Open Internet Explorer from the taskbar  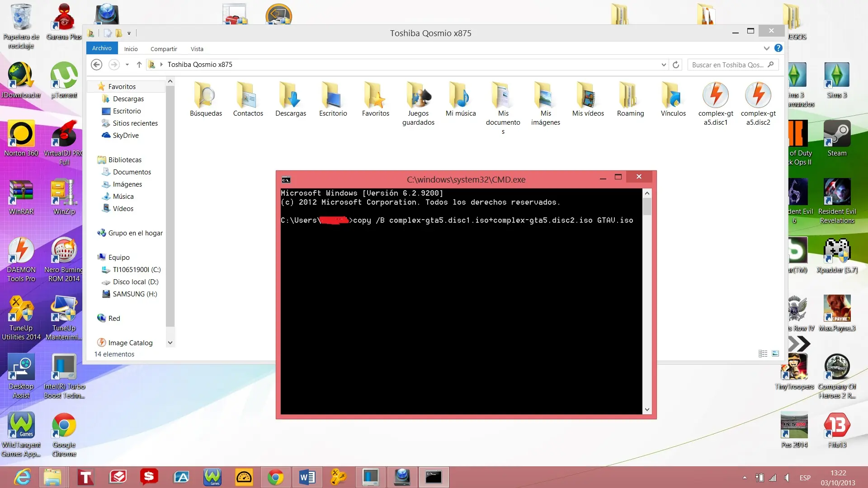22,477
